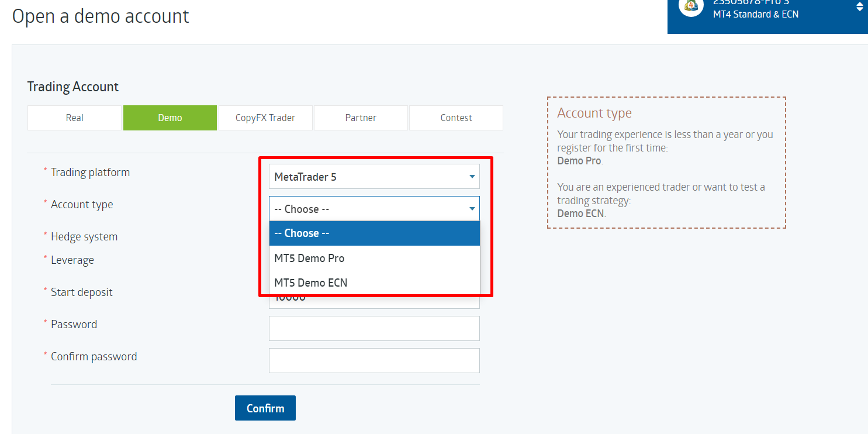868x434 pixels.
Task: Open the account switcher arrows at top right
Action: point(860,7)
